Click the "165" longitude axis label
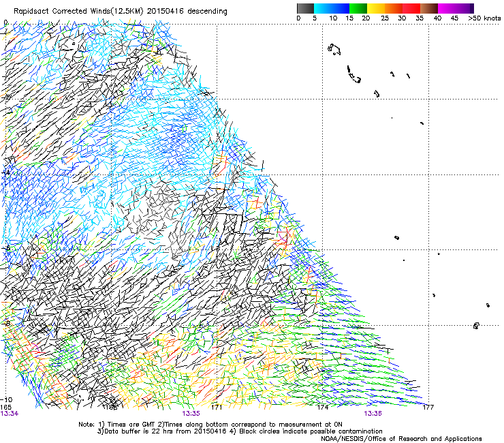The width and height of the screenshot is (504, 443). (x=5, y=408)
